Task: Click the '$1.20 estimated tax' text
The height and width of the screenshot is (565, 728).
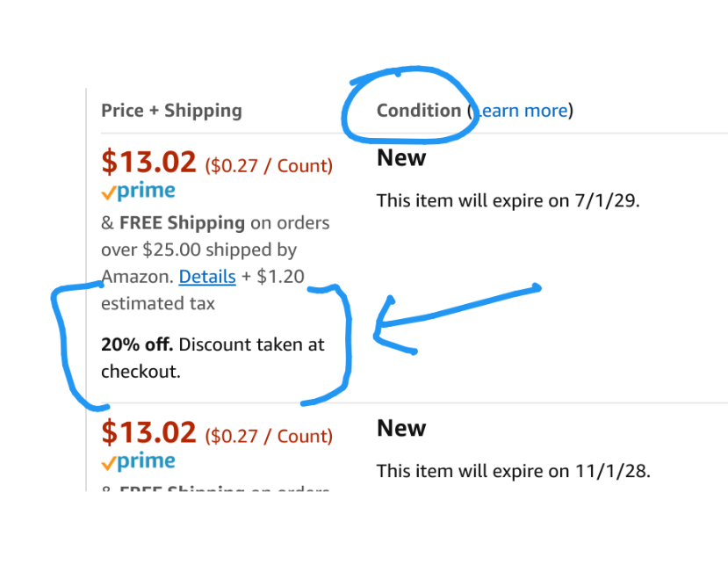Action: tap(203, 290)
